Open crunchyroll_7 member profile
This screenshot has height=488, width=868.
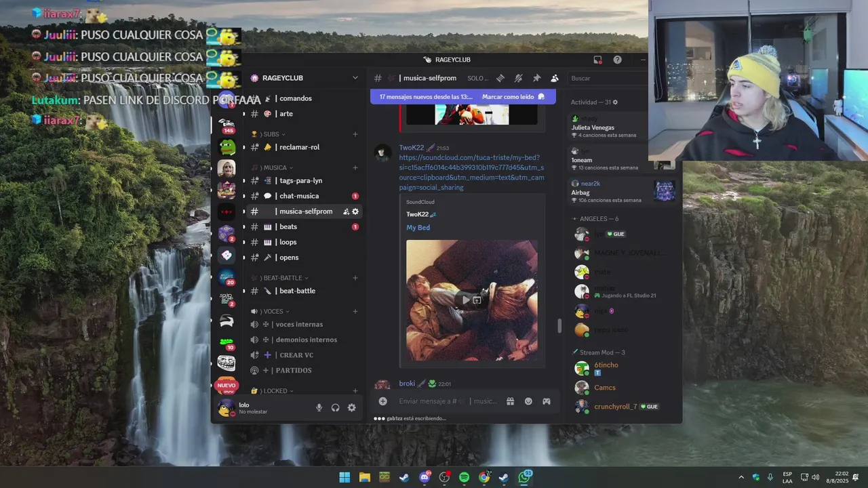(623, 407)
